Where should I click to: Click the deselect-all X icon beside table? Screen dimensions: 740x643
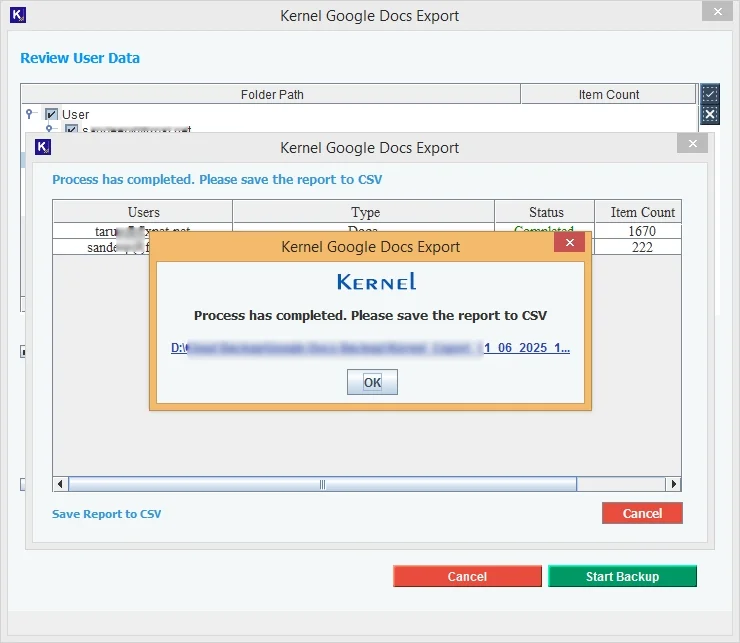[709, 114]
